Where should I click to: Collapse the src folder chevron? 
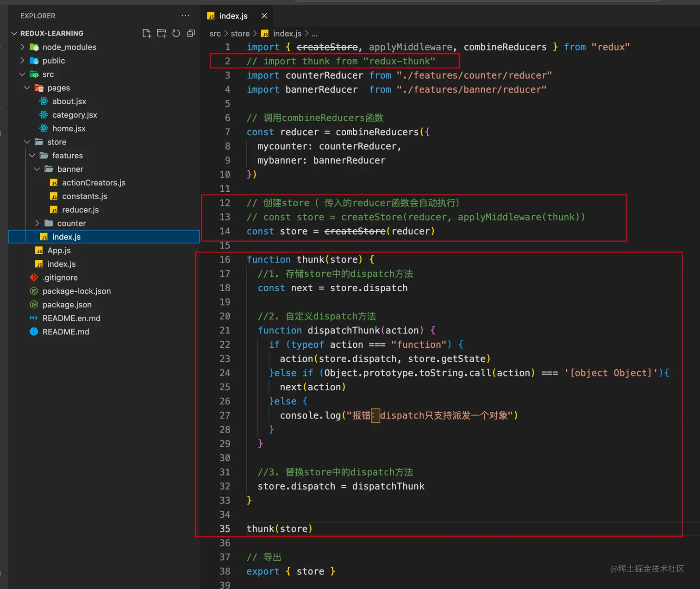pyautogui.click(x=22, y=74)
